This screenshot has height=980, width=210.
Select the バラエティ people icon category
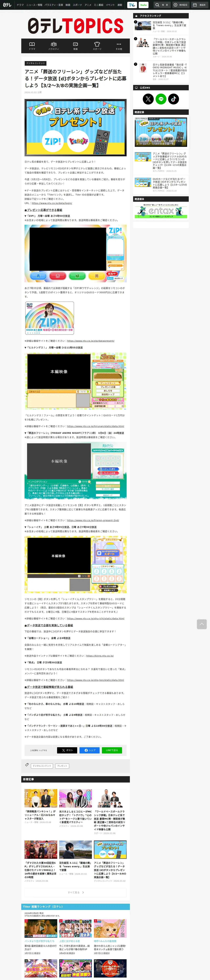point(54,46)
